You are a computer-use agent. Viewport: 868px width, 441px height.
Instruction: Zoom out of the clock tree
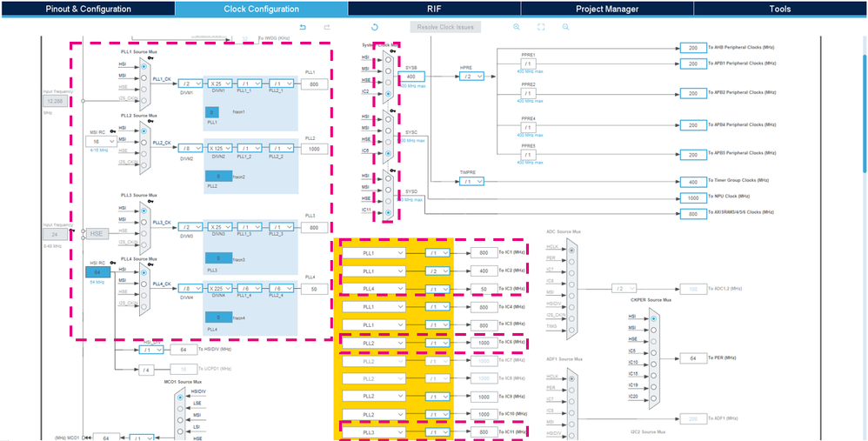point(565,27)
